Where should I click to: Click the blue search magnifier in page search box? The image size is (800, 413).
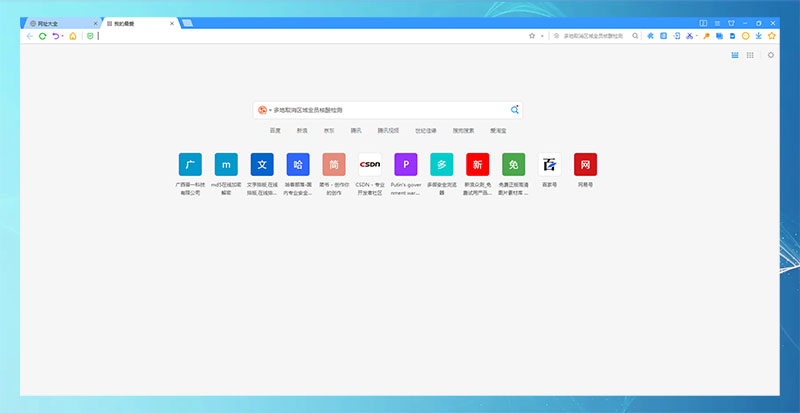coord(515,110)
